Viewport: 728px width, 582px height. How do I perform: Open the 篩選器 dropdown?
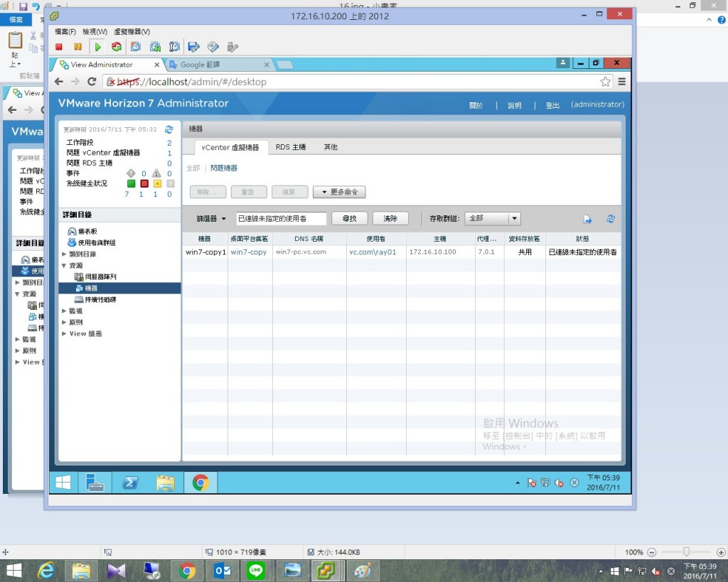pyautogui.click(x=211, y=219)
